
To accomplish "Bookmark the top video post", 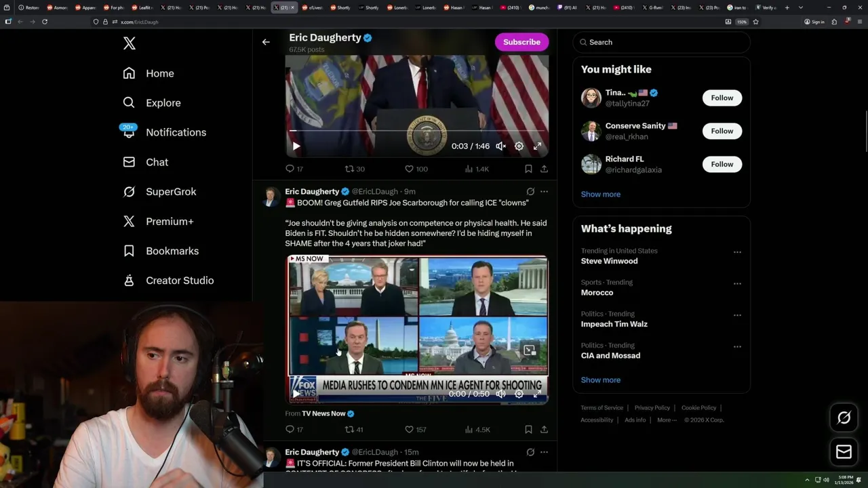I will tap(528, 169).
